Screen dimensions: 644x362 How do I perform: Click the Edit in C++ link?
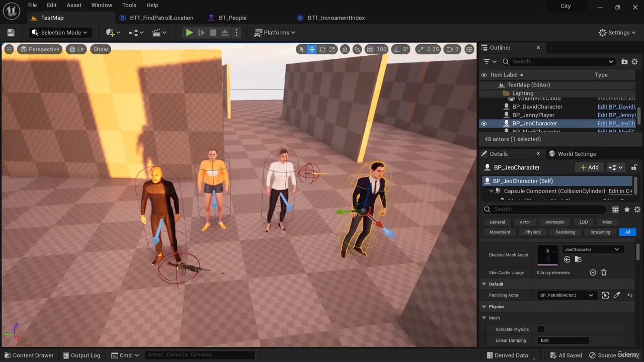(x=620, y=191)
